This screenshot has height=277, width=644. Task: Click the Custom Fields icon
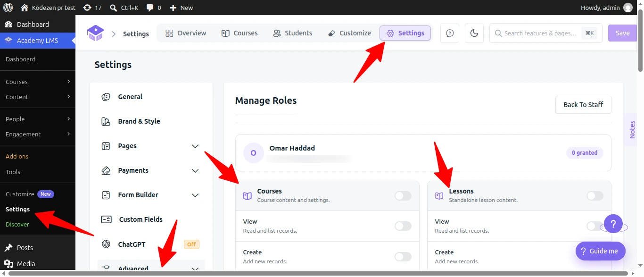tap(106, 219)
